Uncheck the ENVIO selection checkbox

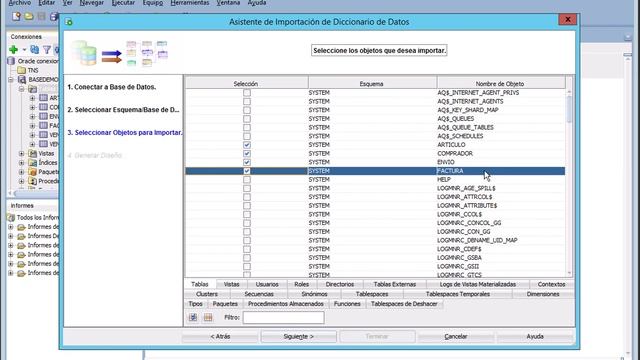click(x=247, y=162)
